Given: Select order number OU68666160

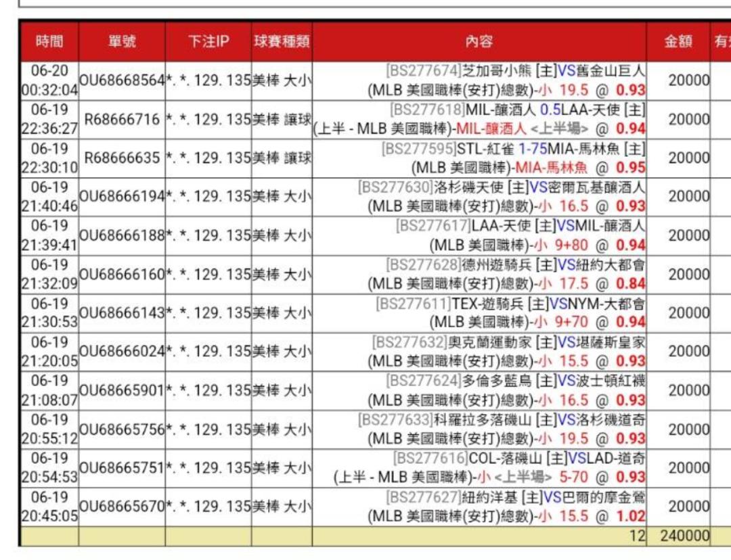Looking at the screenshot, I should (122, 275).
